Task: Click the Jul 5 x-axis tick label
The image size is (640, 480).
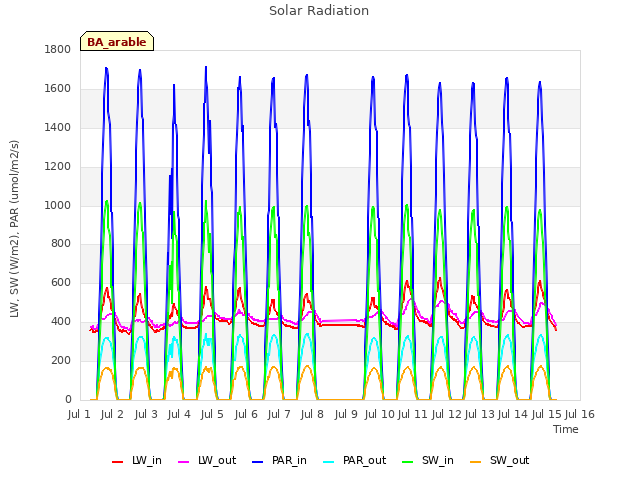Action: [x=212, y=414]
